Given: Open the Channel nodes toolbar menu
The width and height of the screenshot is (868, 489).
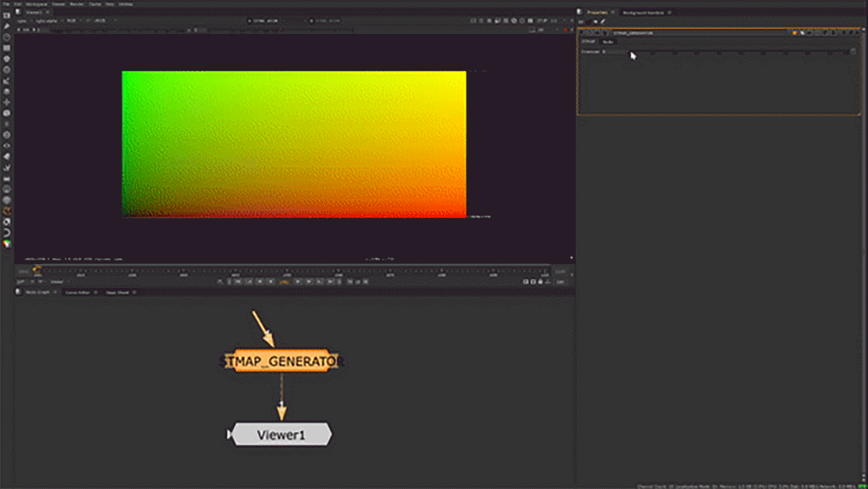Looking at the screenshot, I should 7,48.
